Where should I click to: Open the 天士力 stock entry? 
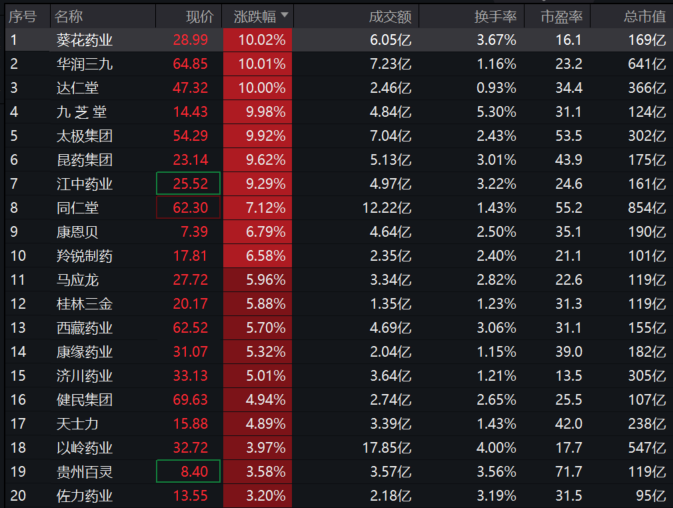pos(78,424)
